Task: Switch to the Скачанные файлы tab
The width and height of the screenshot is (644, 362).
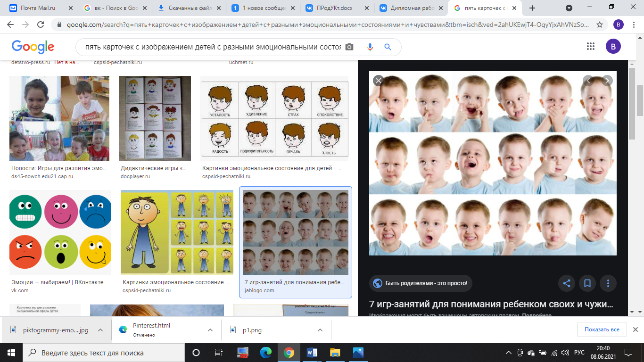Action: pos(189,8)
